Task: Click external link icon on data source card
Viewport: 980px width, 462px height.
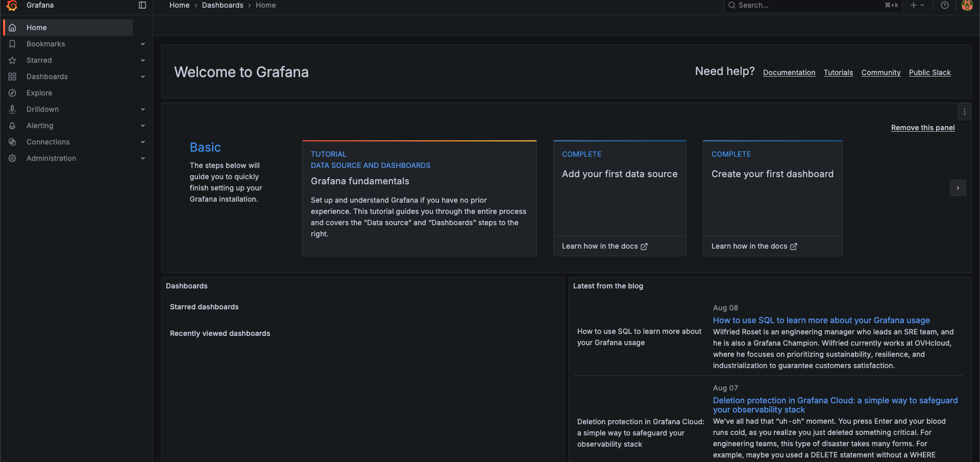Action: [644, 247]
